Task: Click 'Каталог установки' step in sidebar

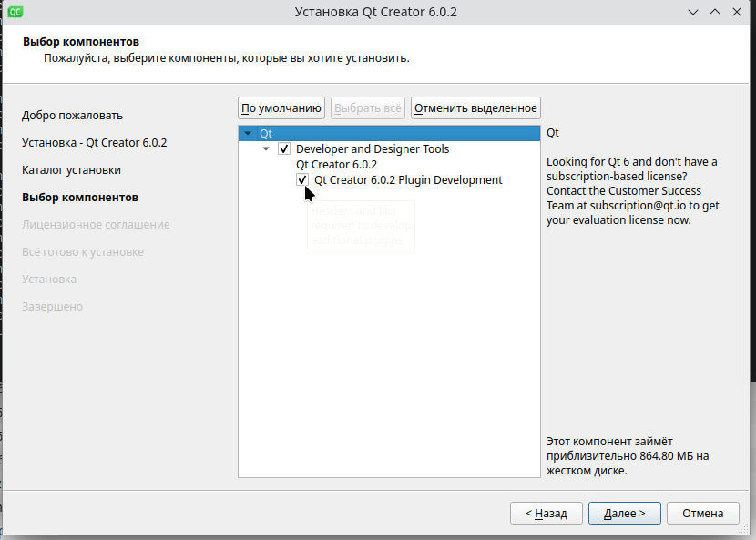Action: coord(71,170)
